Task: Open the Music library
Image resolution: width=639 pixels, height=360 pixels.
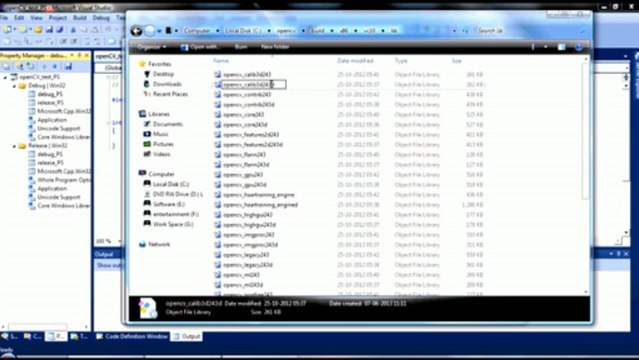Action: (160, 134)
